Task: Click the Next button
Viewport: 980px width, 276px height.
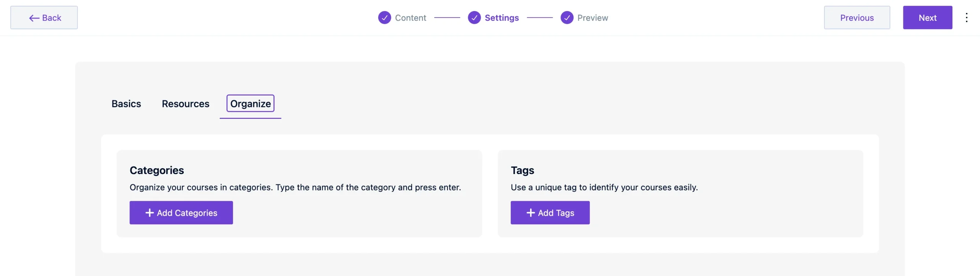Action: [928, 17]
